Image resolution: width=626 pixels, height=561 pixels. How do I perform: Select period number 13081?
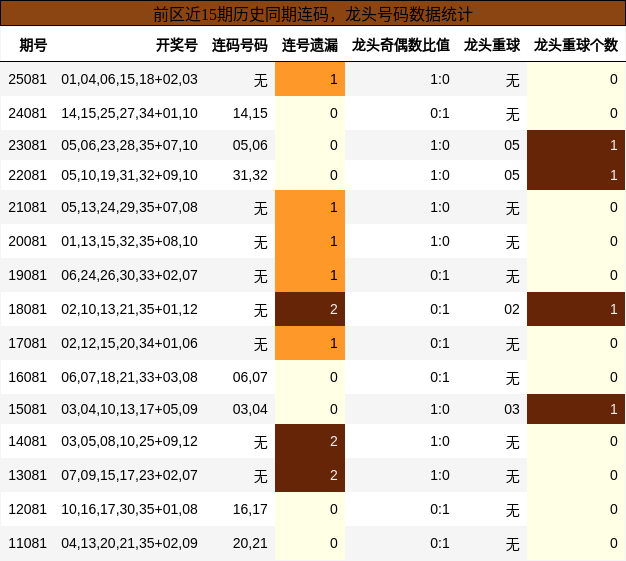coord(28,475)
